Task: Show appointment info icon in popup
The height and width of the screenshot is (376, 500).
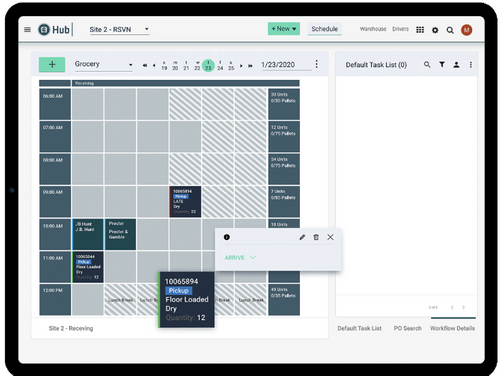Action: pos(227,237)
